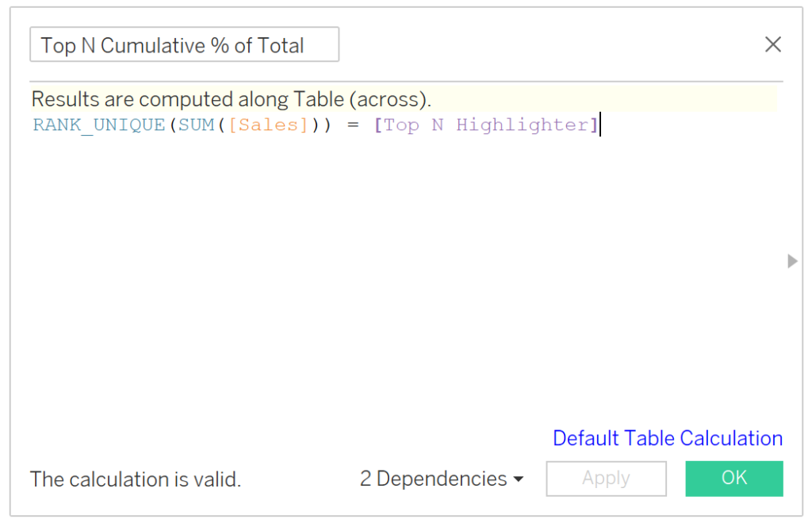Click the word 'Total' in calculation name
The width and height of the screenshot is (812, 523).
click(280, 45)
